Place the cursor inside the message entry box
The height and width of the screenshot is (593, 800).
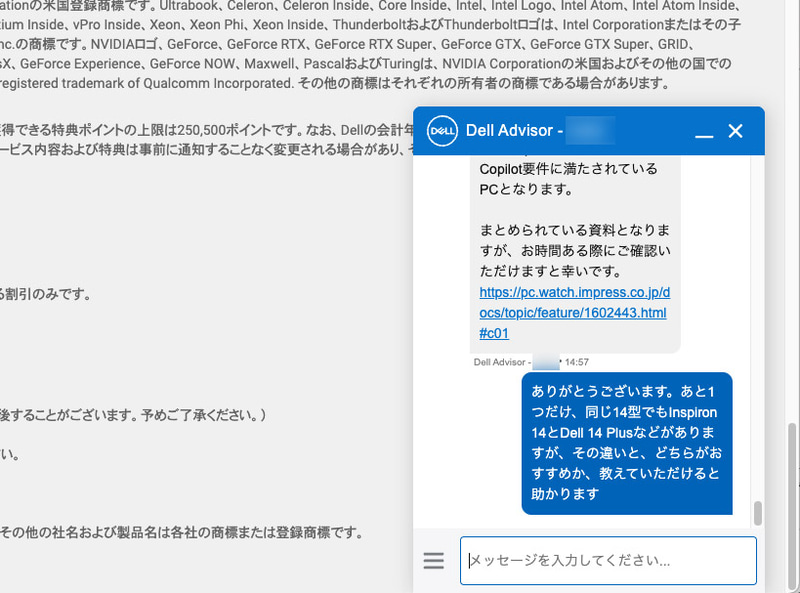[608, 560]
